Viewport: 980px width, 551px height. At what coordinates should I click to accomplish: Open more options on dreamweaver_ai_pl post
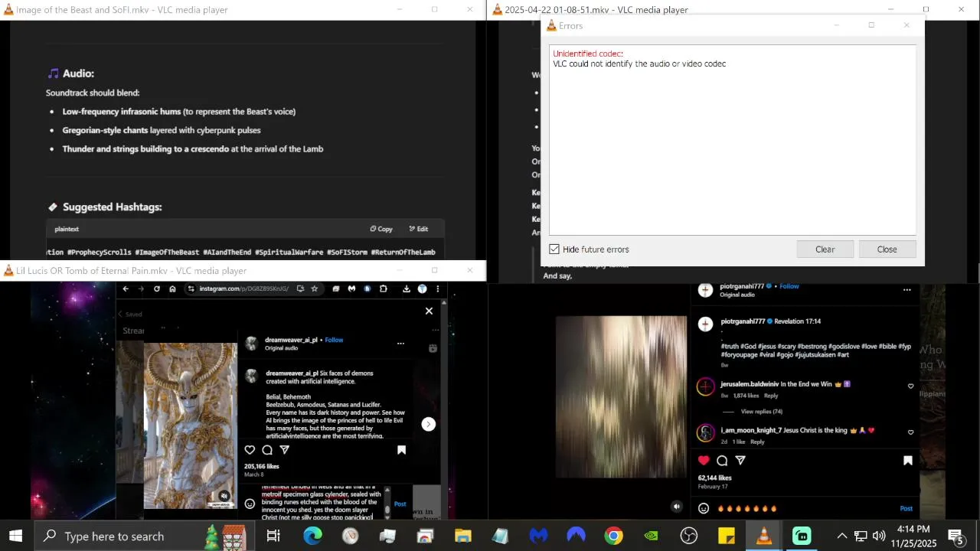(400, 344)
